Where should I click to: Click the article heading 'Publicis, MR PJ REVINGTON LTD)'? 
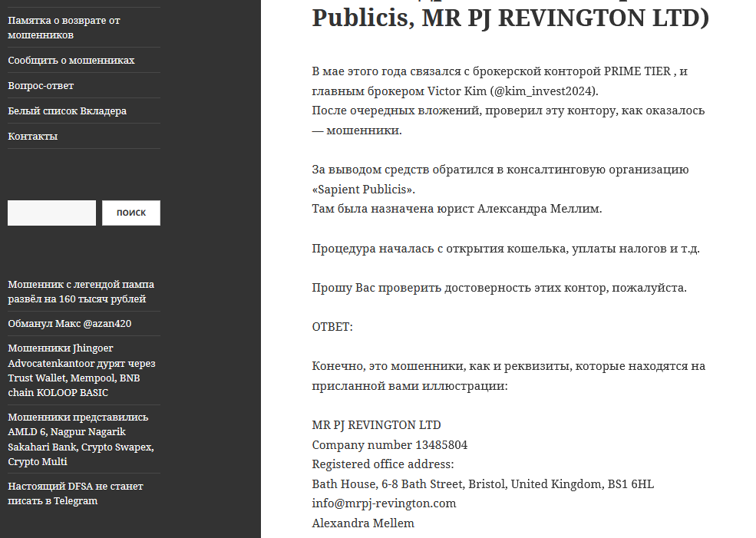[510, 18]
